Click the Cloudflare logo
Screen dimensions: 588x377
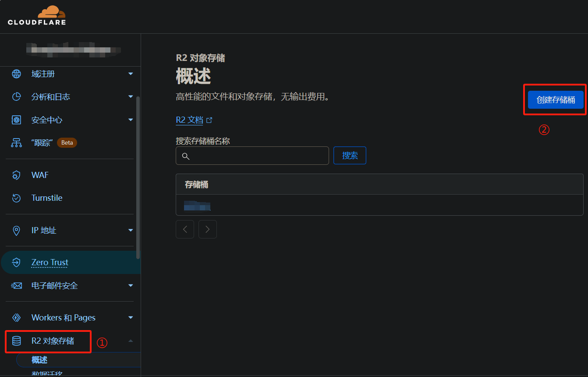coord(37,15)
